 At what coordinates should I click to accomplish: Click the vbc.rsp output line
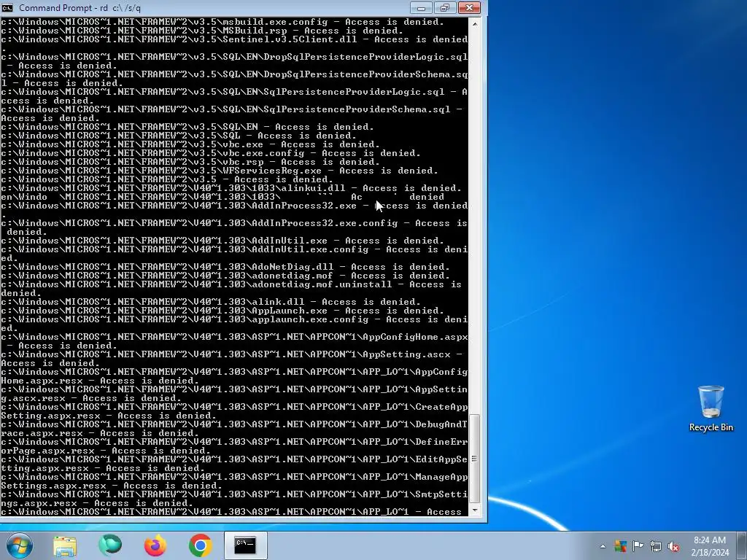pyautogui.click(x=190, y=162)
